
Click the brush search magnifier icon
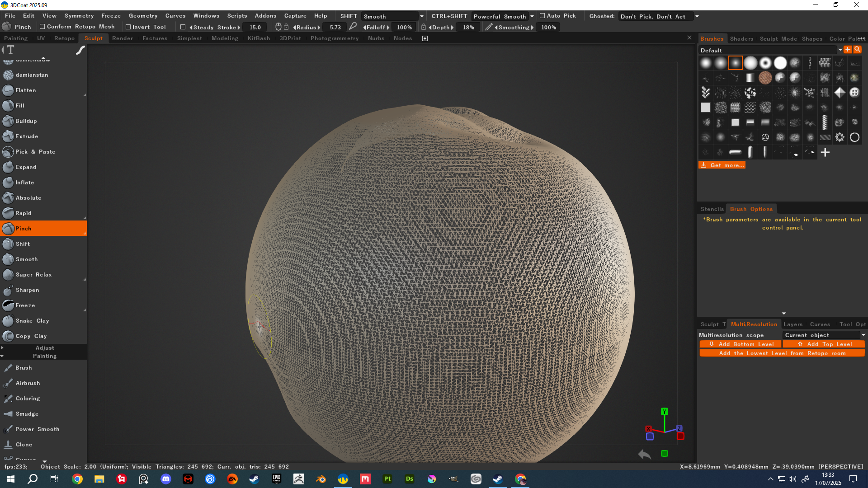pyautogui.click(x=858, y=50)
